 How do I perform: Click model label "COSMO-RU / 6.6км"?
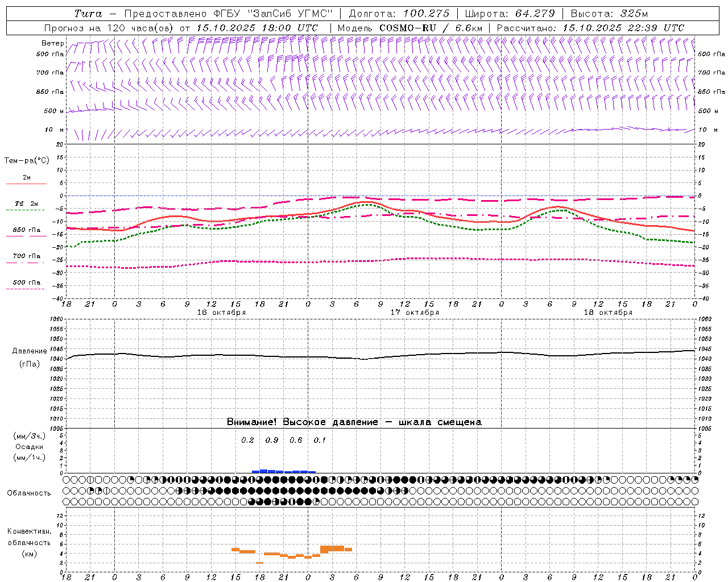point(431,28)
